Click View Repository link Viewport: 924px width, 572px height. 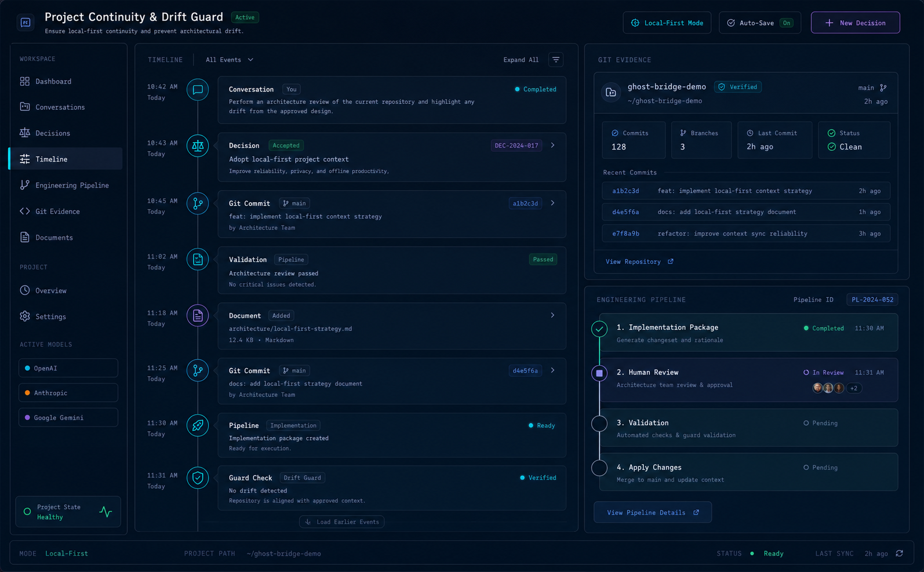[x=639, y=261]
